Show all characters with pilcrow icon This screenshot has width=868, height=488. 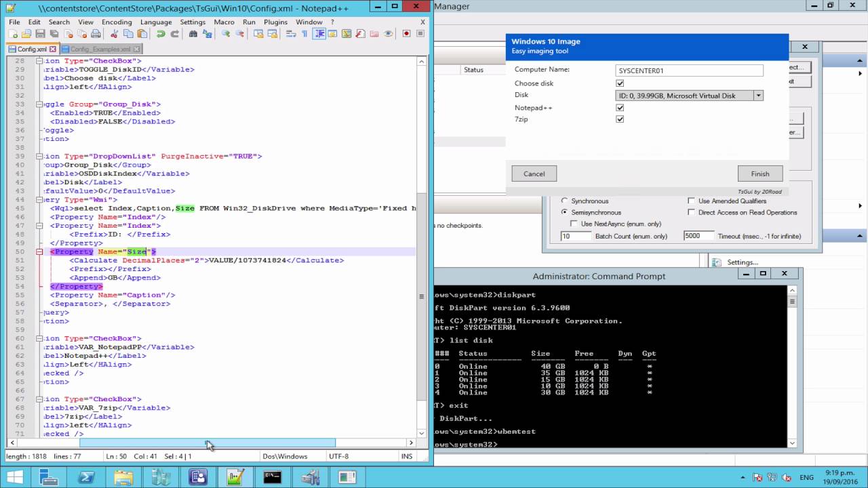304,34
